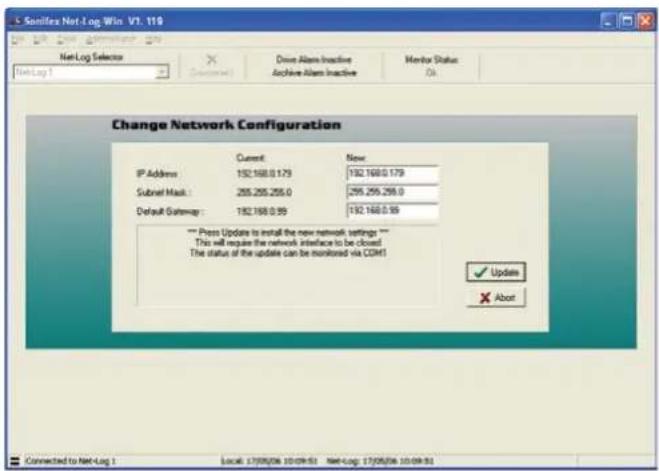
Task: Click the application icon in the title bar
Action: [x=16, y=21]
